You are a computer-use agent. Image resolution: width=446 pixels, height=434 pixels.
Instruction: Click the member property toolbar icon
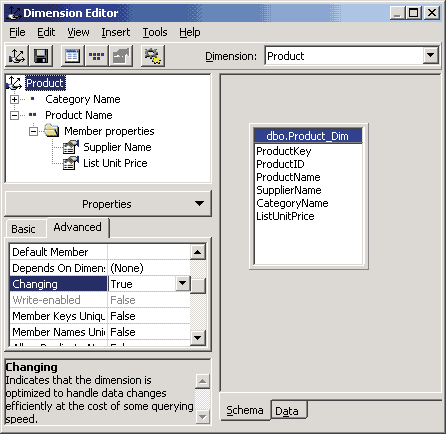121,56
